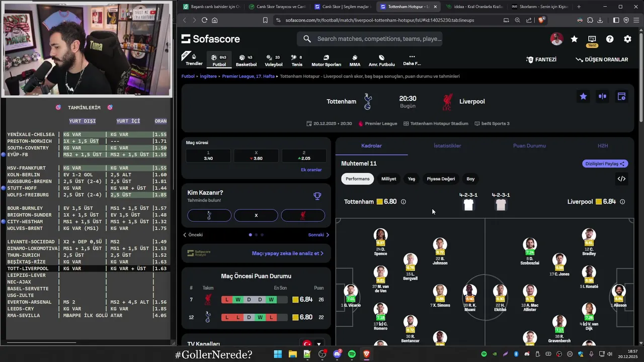Switch to H2H tab

click(603, 146)
